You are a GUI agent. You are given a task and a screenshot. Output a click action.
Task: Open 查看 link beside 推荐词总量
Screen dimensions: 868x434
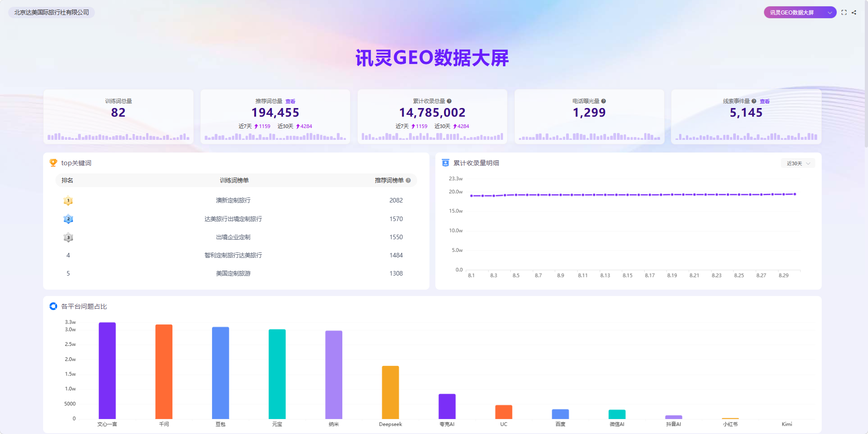[x=291, y=101]
